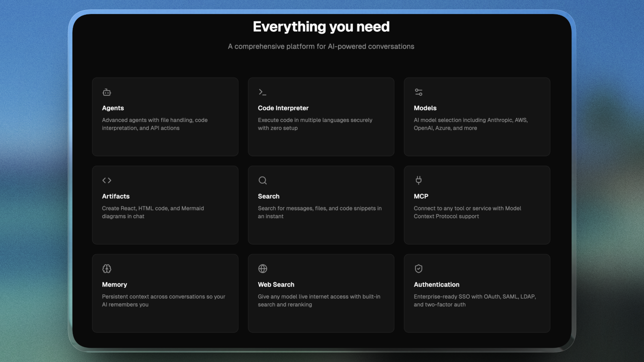Click the "A comprehensive platform" subtitle
Screen dimensions: 644x362
pyautogui.click(x=321, y=46)
